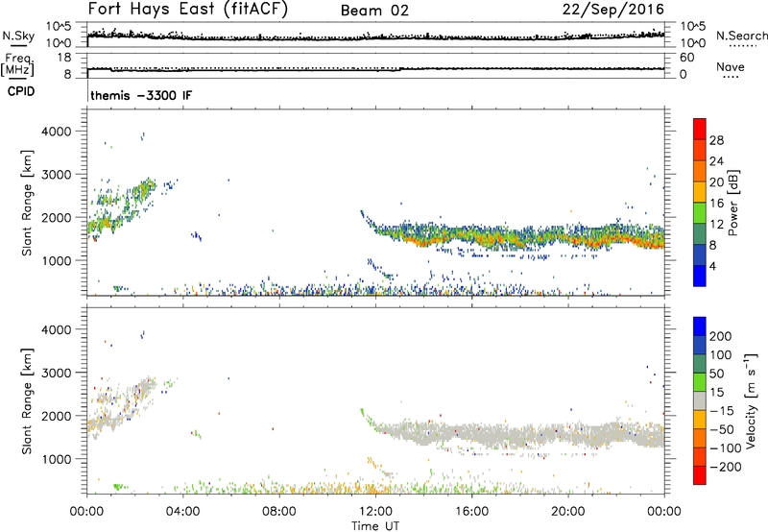768x532 pixels.
Task: Click the '20:00' time axis tick label
Action: pyautogui.click(x=568, y=512)
